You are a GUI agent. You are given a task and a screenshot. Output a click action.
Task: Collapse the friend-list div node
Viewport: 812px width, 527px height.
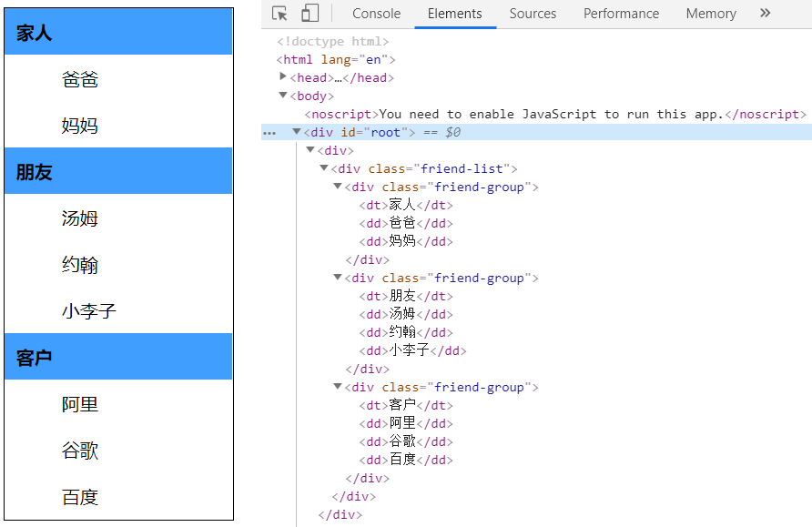coord(324,167)
